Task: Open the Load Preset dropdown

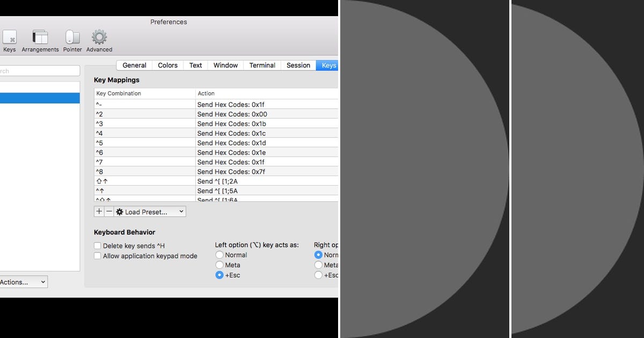Action: tap(150, 212)
